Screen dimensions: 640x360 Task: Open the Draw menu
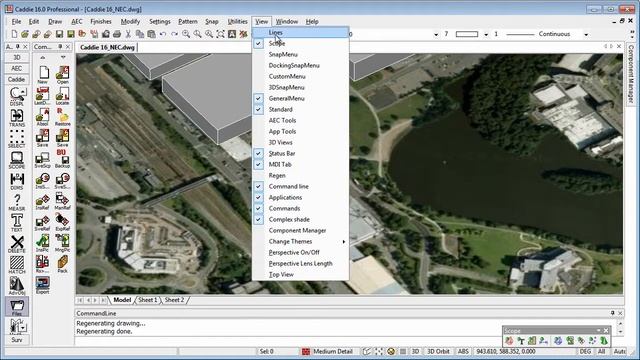[55, 22]
